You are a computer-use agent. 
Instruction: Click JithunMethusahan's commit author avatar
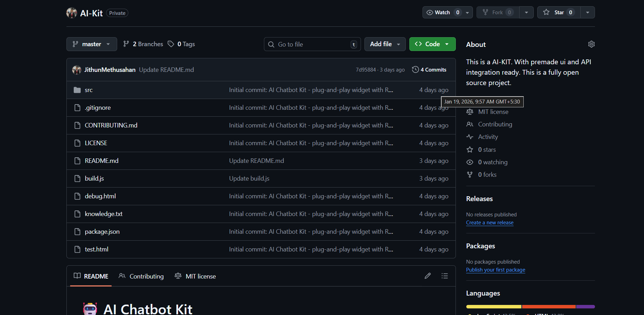[77, 70]
